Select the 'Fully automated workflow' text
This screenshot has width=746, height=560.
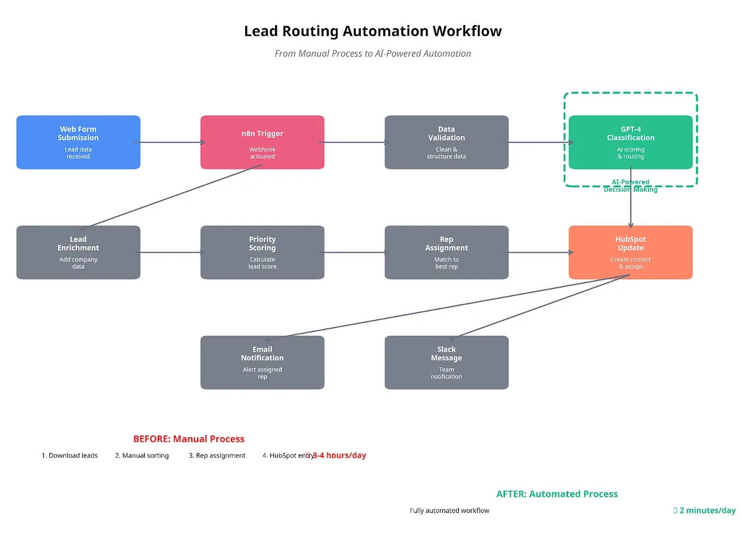[x=449, y=510]
